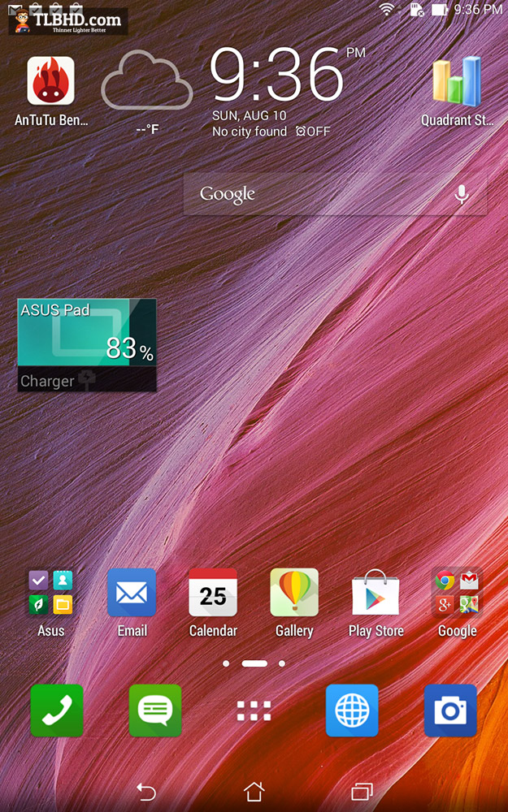Tap the --°F temperature reading
This screenshot has width=508, height=812.
(x=146, y=129)
